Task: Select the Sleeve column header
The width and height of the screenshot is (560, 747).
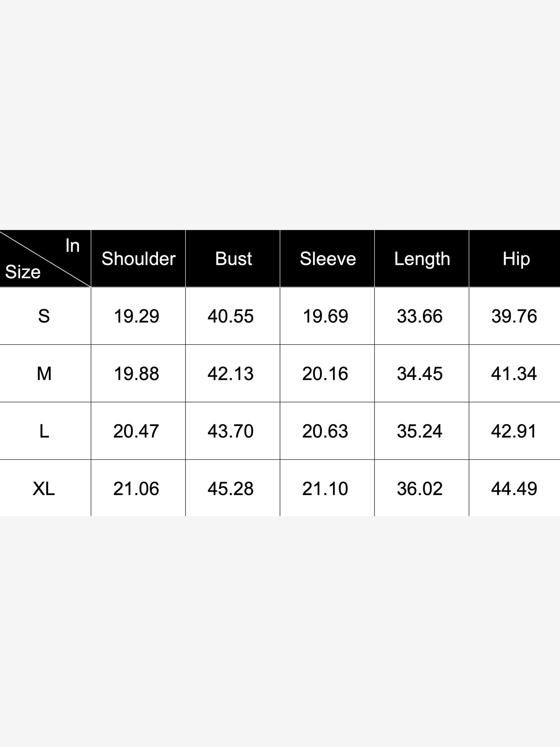Action: [x=328, y=258]
